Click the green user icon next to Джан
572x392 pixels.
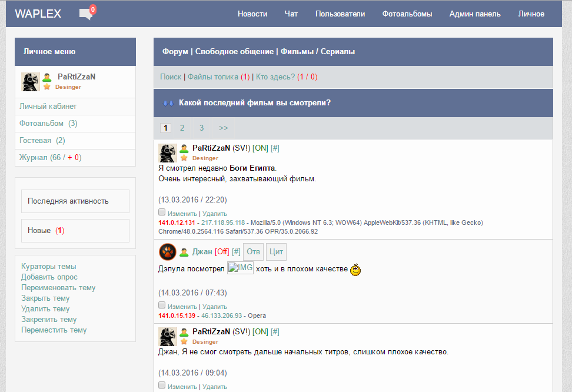(184, 252)
